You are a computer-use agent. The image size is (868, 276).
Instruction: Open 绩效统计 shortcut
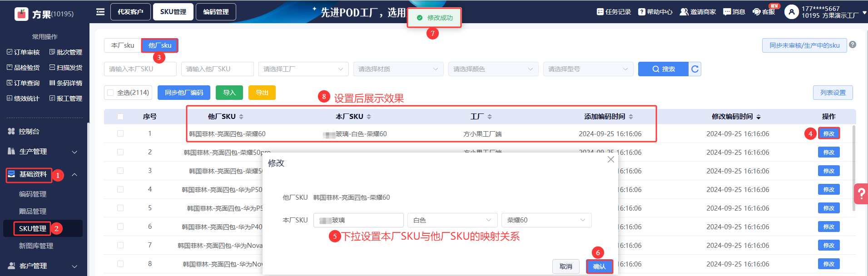tap(23, 99)
